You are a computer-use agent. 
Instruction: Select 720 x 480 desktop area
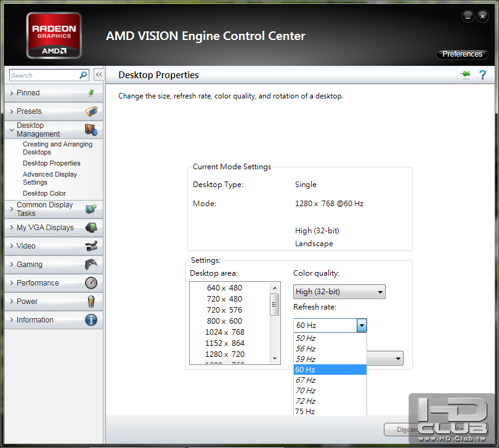(224, 299)
